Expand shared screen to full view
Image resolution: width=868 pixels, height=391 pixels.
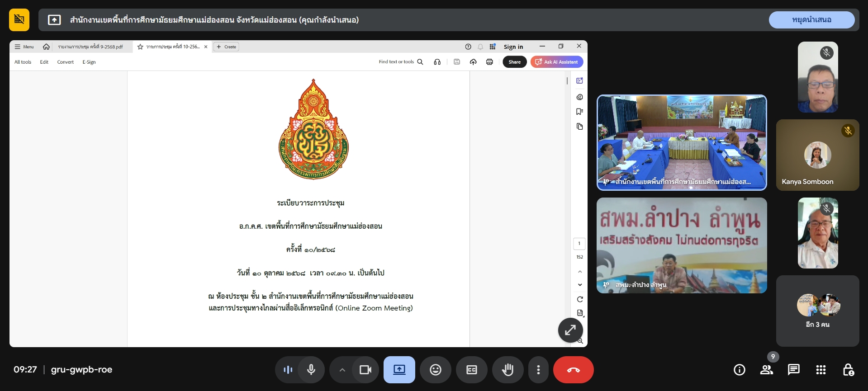click(570, 330)
